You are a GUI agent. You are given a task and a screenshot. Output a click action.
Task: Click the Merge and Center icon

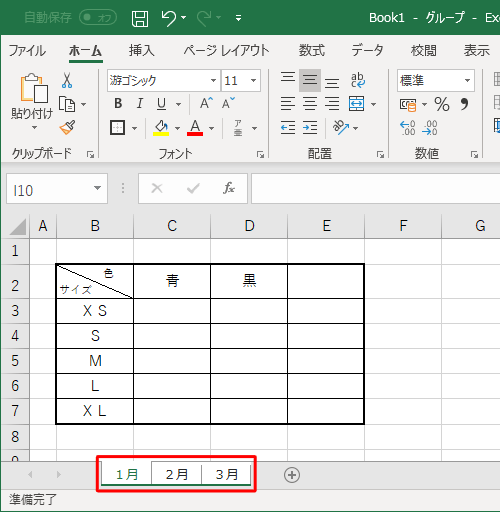(356, 104)
